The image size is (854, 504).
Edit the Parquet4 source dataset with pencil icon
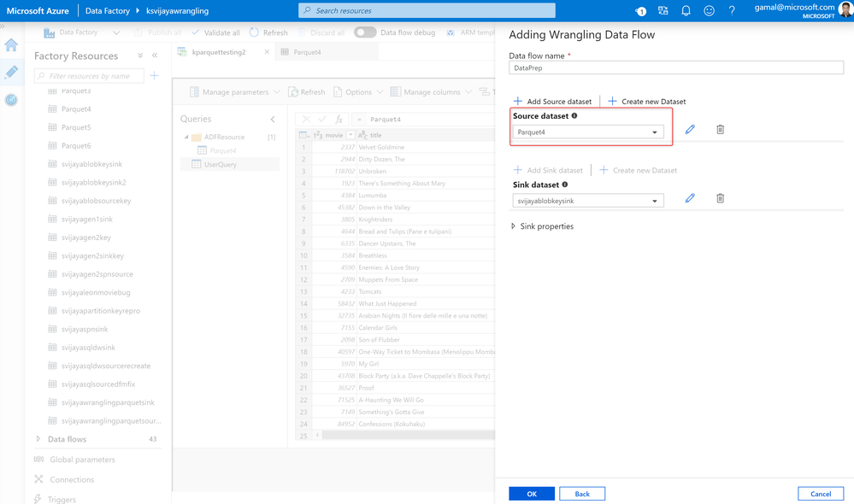pyautogui.click(x=690, y=130)
